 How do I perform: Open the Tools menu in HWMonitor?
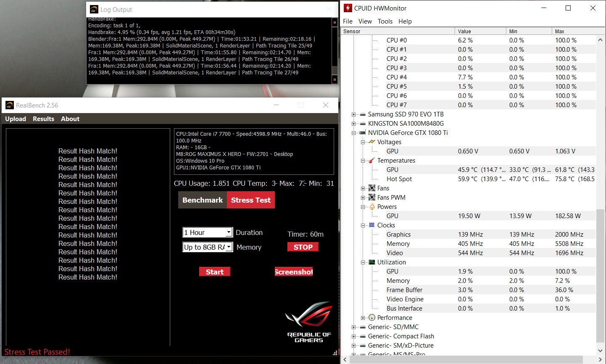[x=385, y=21]
